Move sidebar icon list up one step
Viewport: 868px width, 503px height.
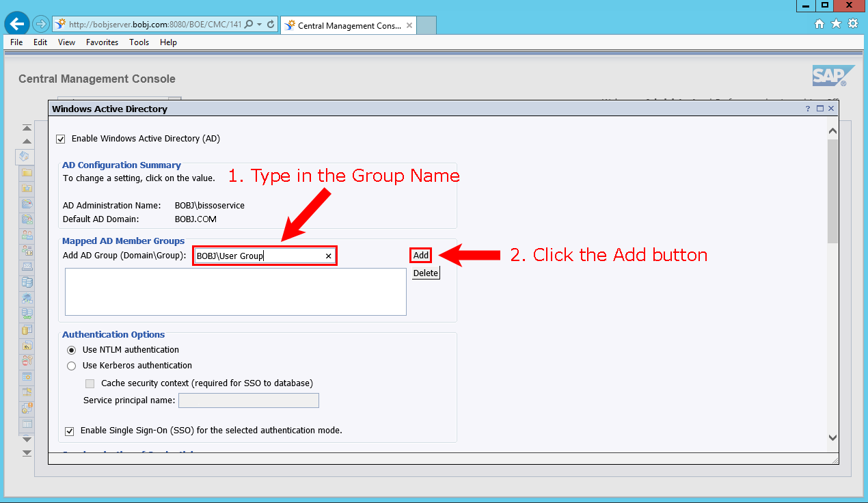click(x=27, y=140)
